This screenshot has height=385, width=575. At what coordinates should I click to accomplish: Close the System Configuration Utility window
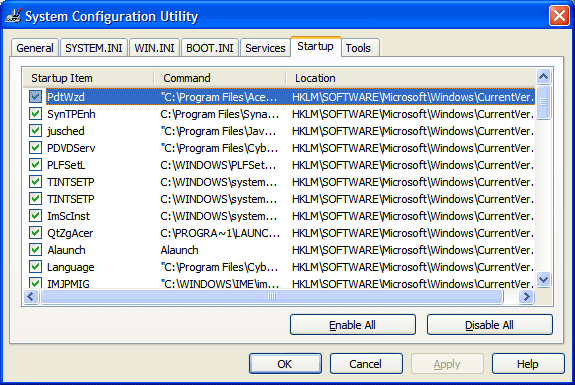tap(559, 16)
